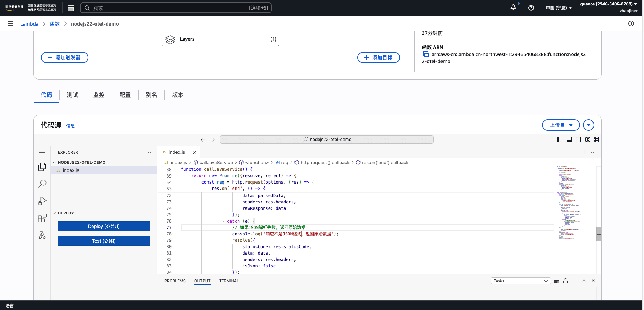Open the Explorer files icon in activity bar
Image resolution: width=644 pixels, height=310 pixels.
(42, 167)
